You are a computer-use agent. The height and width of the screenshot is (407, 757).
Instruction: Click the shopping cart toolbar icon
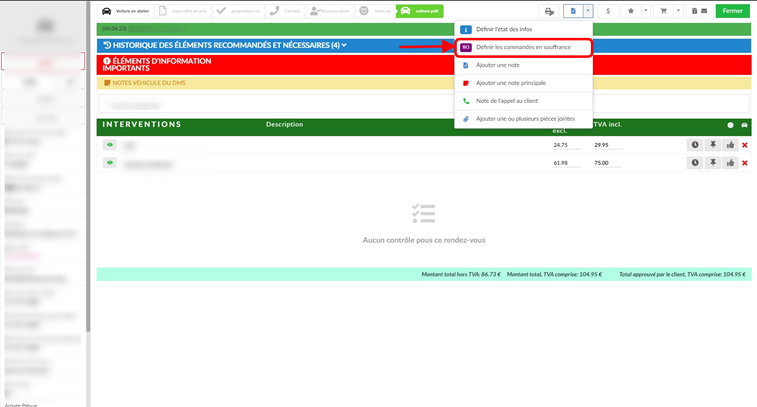[x=663, y=11]
